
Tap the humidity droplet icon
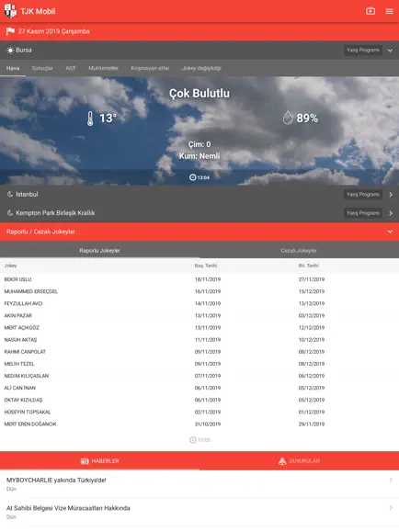point(288,119)
